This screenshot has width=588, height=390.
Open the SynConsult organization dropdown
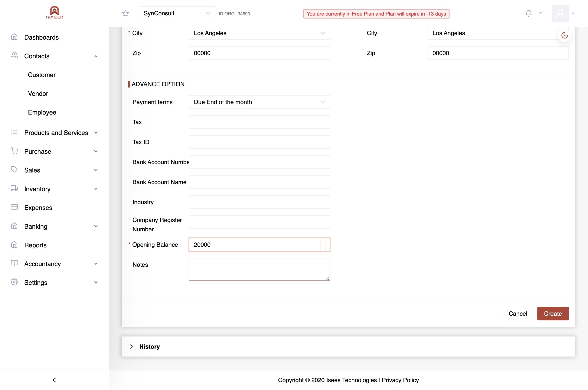[177, 13]
